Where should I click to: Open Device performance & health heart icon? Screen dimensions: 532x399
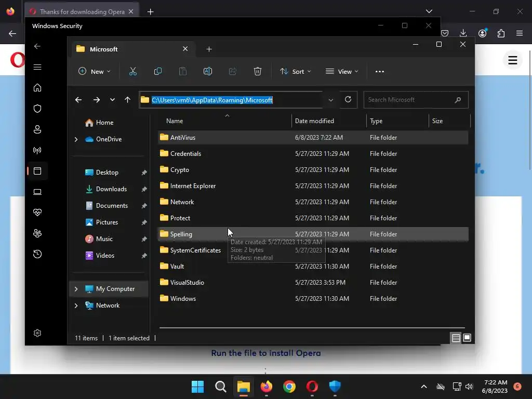(x=37, y=212)
